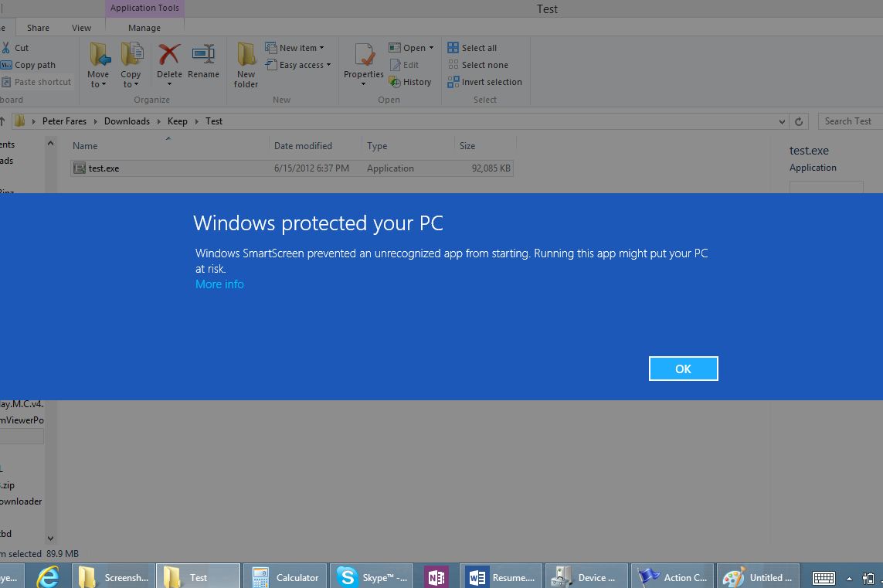
Task: Click the navigation pane scroll down arrow
Action: click(x=51, y=539)
